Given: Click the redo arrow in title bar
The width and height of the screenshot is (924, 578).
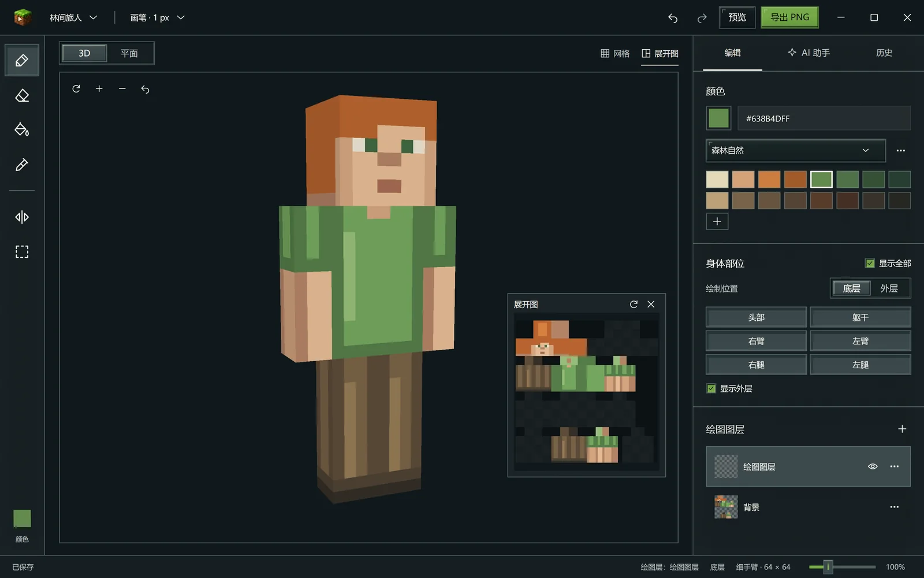Looking at the screenshot, I should 702,18.
